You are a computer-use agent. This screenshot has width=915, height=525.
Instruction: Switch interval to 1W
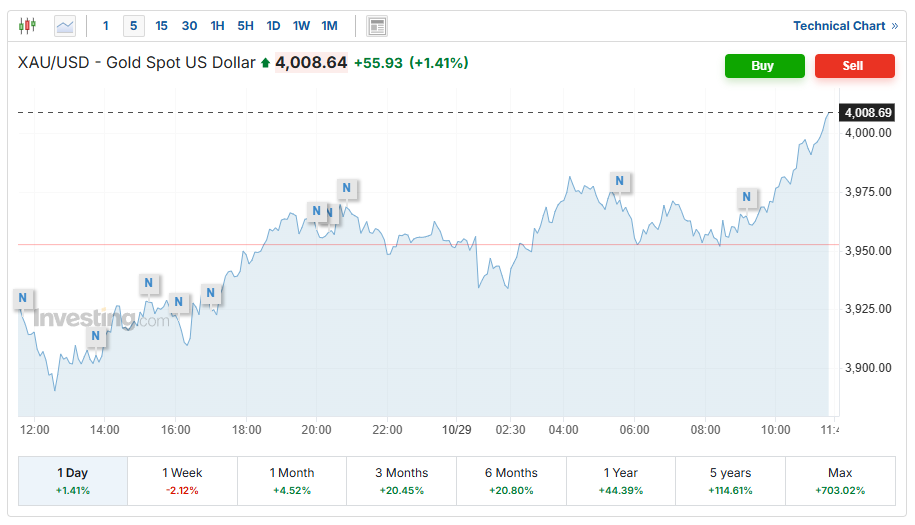pos(301,26)
